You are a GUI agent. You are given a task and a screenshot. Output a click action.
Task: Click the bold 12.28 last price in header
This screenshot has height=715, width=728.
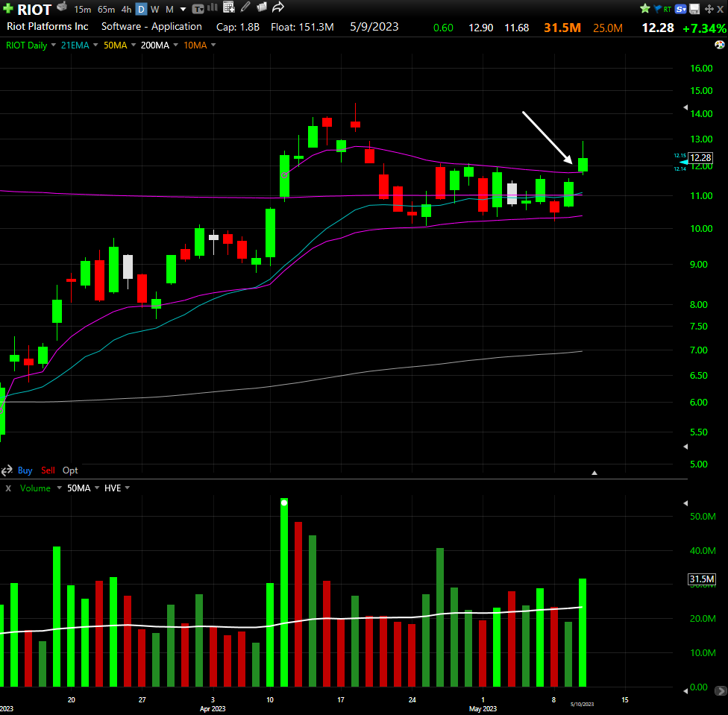657,28
